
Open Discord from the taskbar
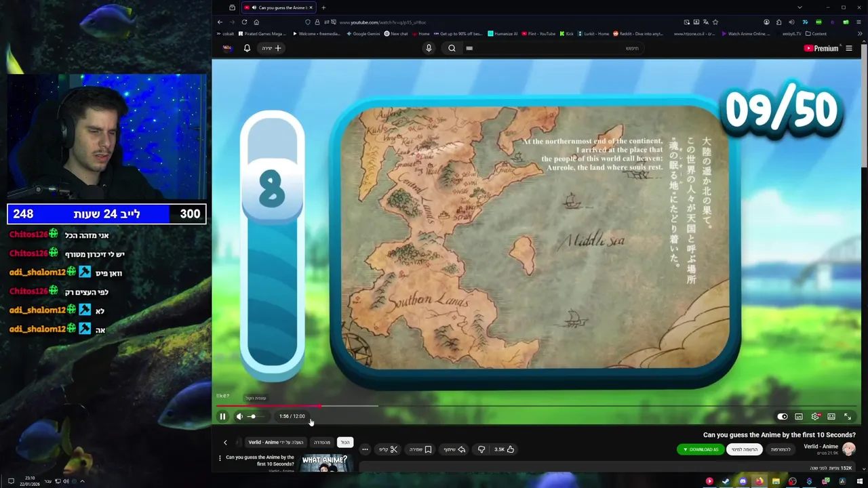[x=743, y=481]
